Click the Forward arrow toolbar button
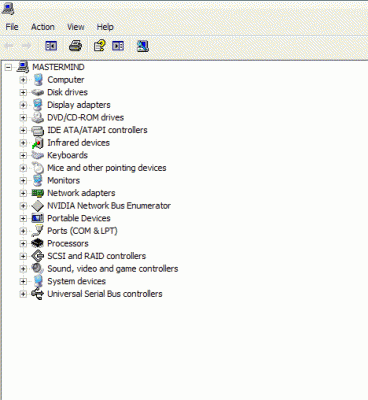 tap(26, 46)
